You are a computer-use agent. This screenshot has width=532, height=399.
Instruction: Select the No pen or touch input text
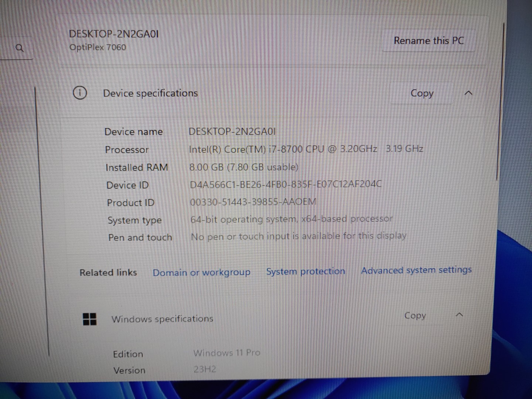(299, 236)
